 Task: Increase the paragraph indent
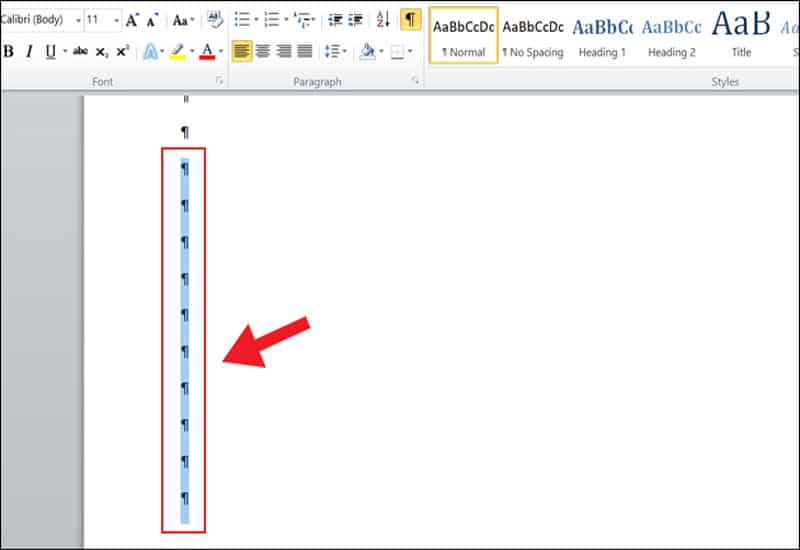pyautogui.click(x=355, y=20)
